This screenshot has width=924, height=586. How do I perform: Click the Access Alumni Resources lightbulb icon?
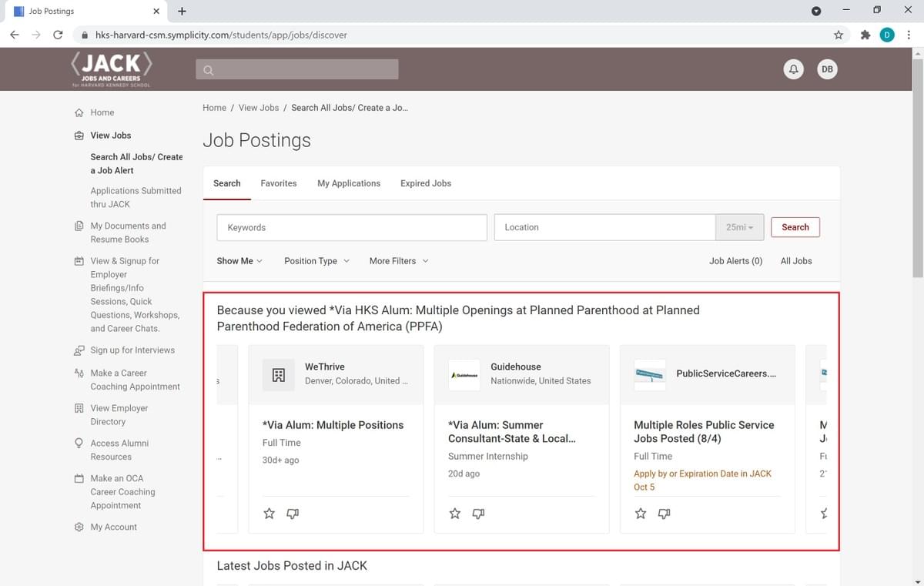coord(79,444)
